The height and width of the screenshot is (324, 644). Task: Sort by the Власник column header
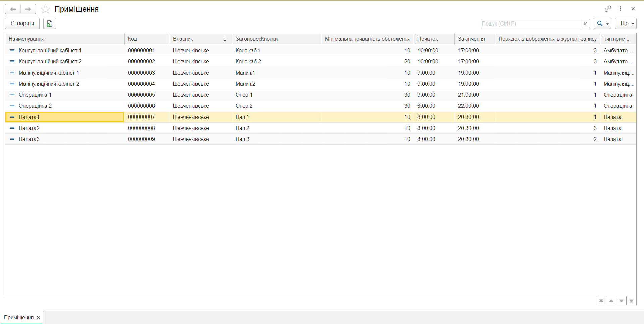point(200,39)
